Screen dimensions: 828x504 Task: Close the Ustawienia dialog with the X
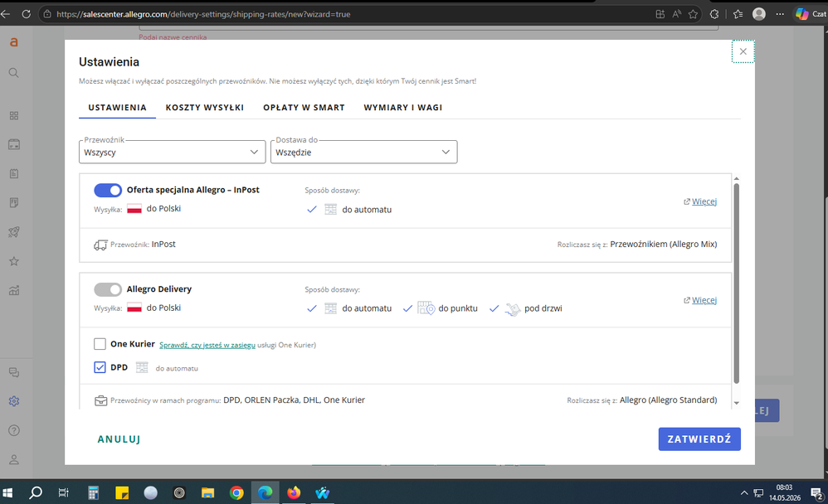click(743, 51)
